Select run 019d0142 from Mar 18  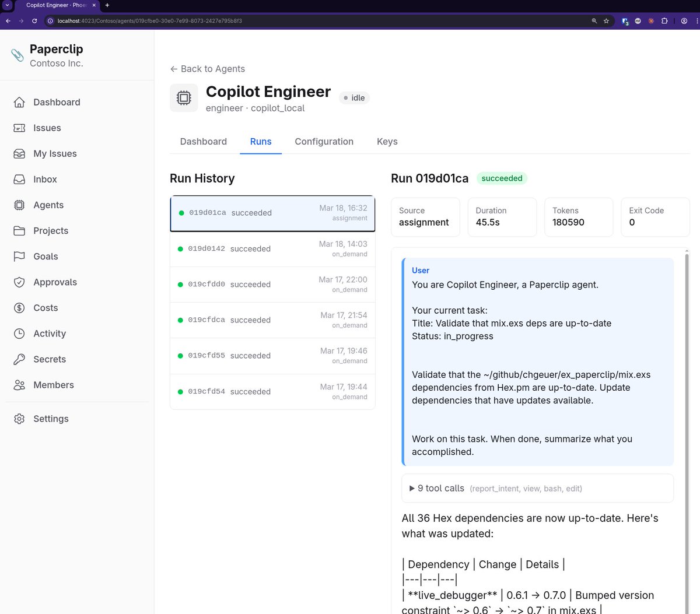tap(272, 249)
